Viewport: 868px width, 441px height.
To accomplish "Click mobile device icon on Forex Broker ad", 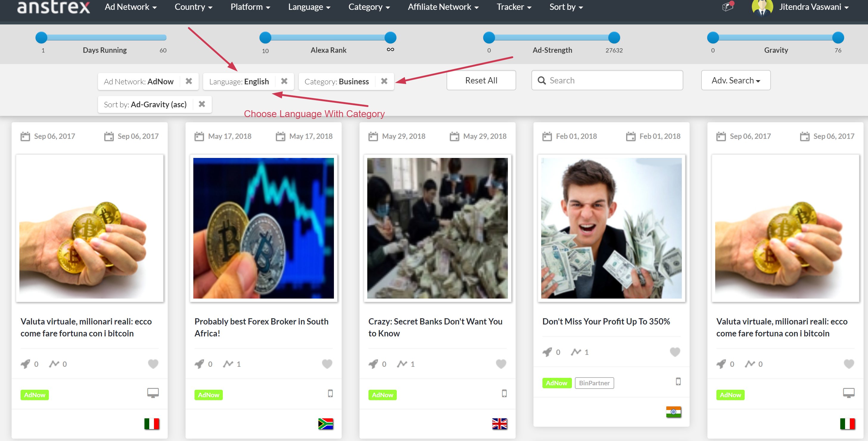I will (330, 393).
